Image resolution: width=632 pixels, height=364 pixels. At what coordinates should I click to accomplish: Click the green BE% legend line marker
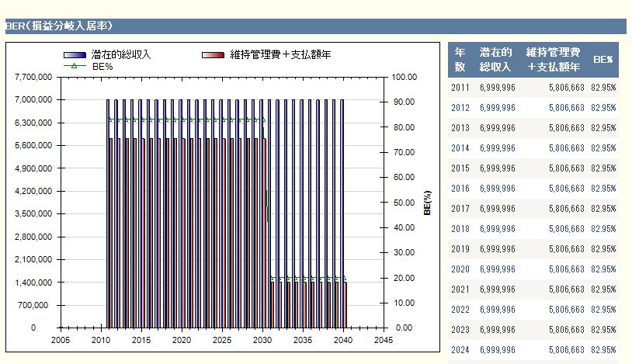(75, 67)
